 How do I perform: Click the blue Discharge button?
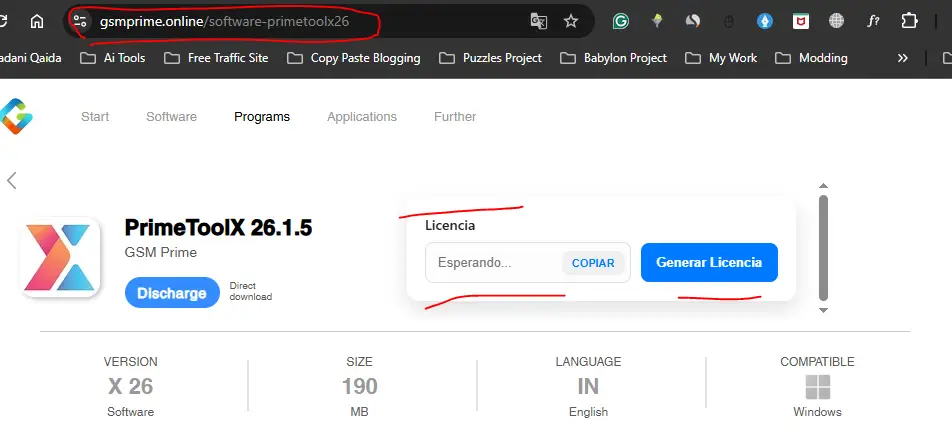(x=171, y=293)
